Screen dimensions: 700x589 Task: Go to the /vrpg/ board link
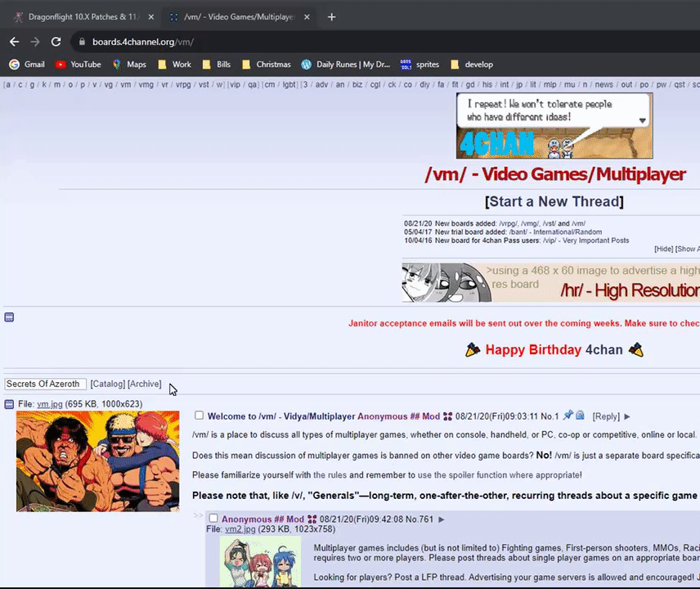click(183, 84)
